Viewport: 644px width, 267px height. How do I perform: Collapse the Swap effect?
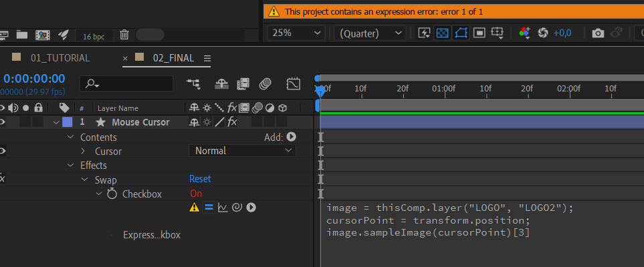(x=85, y=180)
